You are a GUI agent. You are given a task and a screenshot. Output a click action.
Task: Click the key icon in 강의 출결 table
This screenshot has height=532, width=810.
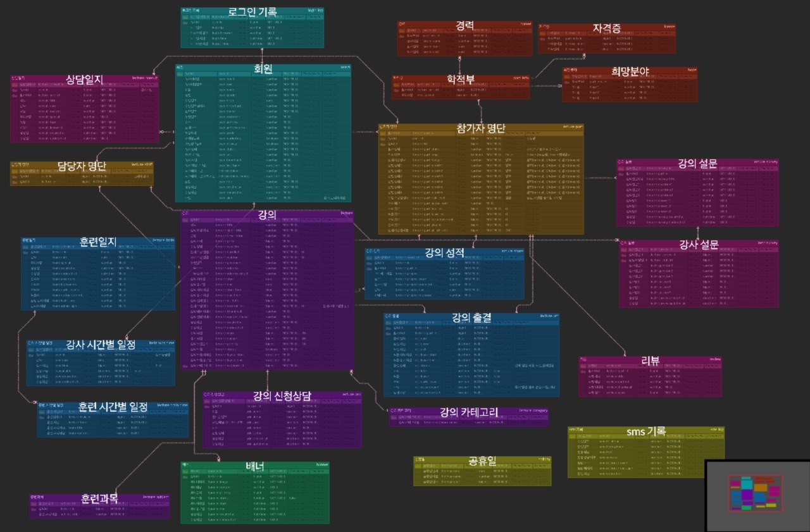coord(388,322)
